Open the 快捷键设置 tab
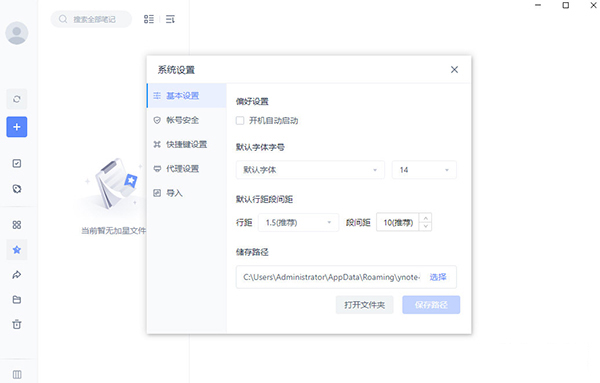 coord(187,144)
